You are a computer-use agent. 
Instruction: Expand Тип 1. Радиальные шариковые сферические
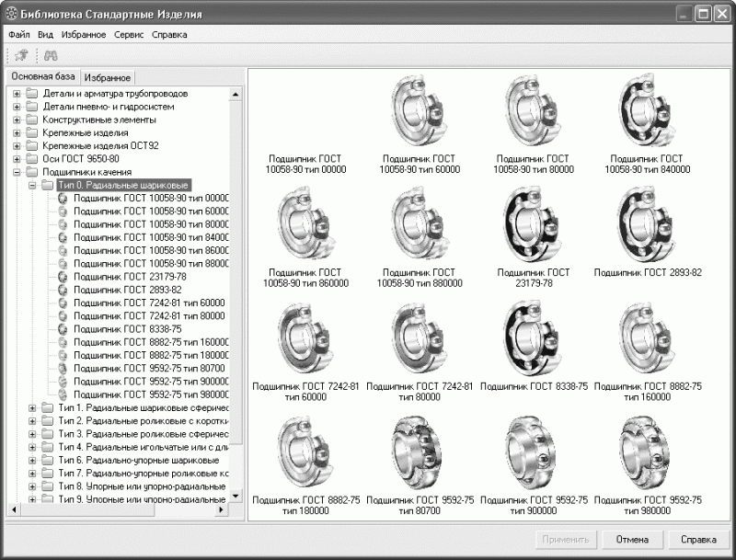click(x=32, y=408)
